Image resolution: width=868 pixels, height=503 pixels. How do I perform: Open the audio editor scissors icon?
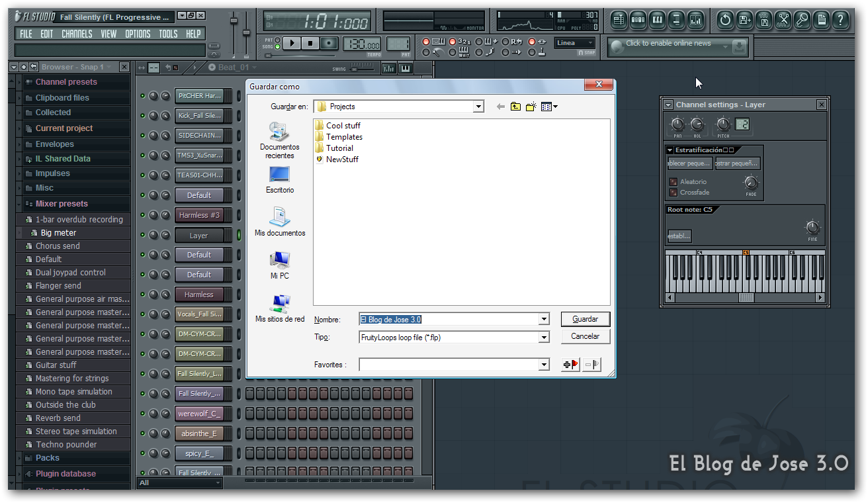[x=783, y=20]
